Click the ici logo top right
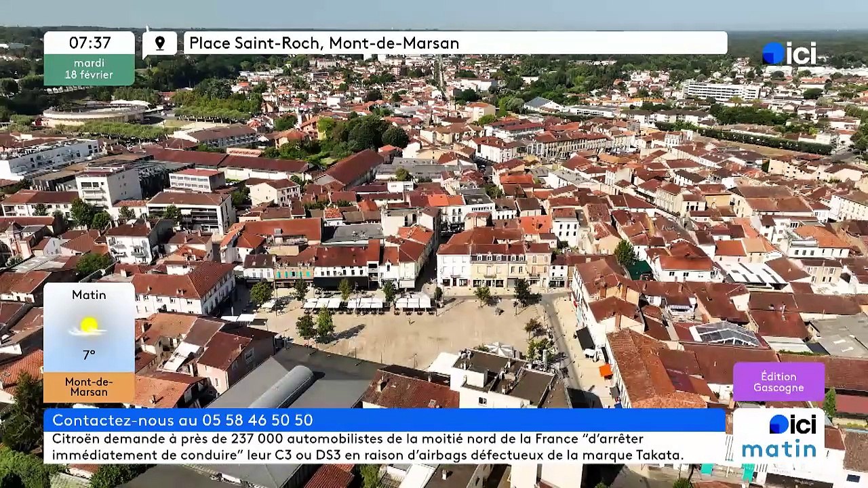 click(x=789, y=54)
